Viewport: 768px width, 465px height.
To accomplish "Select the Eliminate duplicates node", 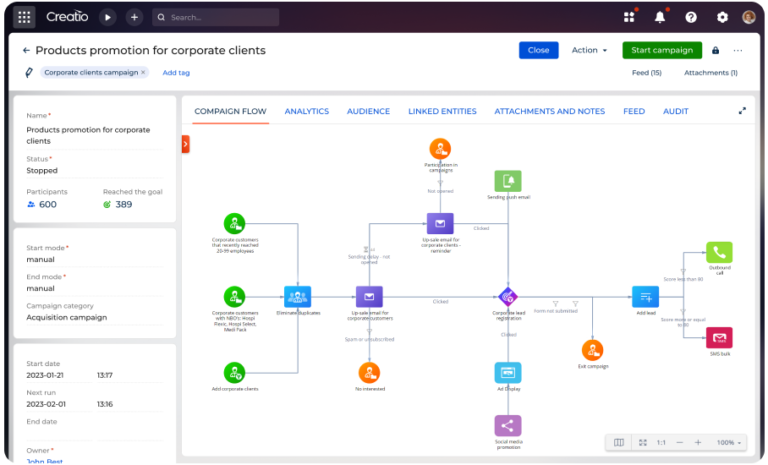I will [298, 296].
